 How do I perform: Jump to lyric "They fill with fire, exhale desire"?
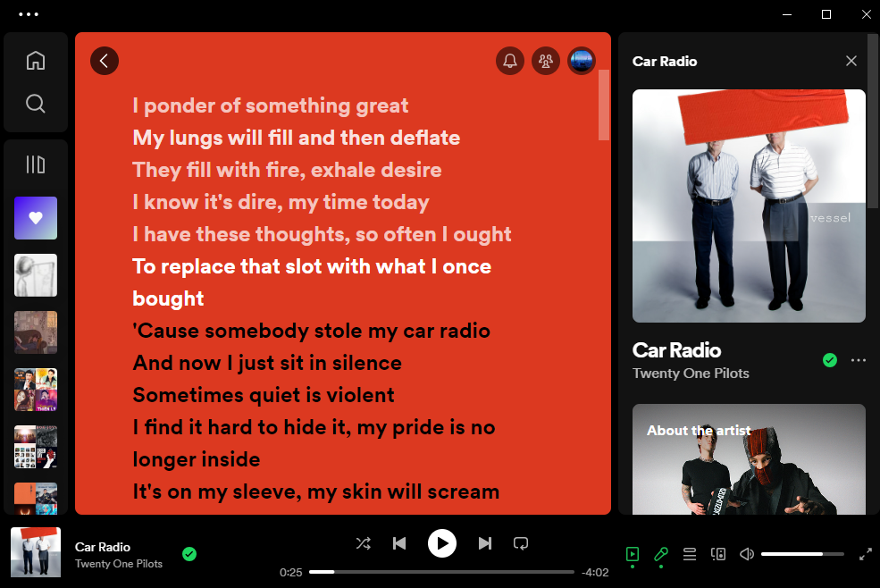[287, 170]
